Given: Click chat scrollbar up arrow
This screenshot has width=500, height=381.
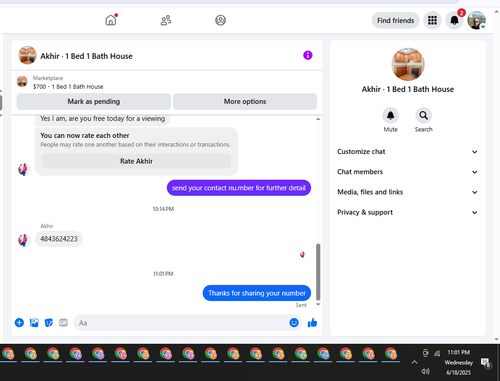Looking at the screenshot, I should click(318, 119).
